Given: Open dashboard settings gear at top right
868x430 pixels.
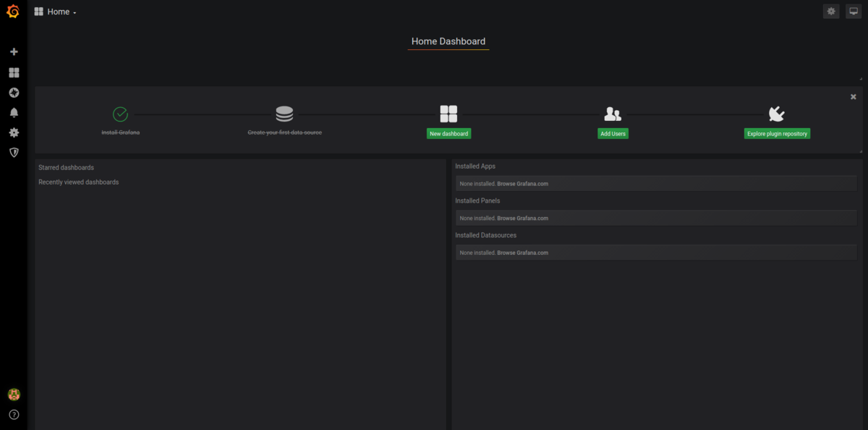Looking at the screenshot, I should click(831, 12).
